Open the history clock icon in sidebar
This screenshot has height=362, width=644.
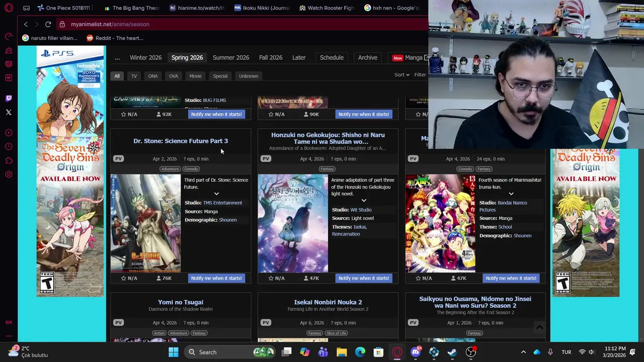click(9, 147)
